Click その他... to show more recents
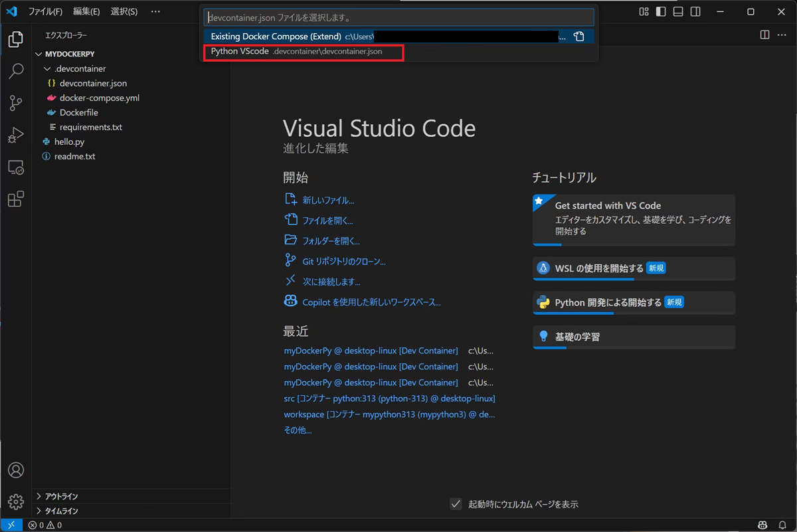Viewport: 797px width, 532px height. [x=298, y=430]
